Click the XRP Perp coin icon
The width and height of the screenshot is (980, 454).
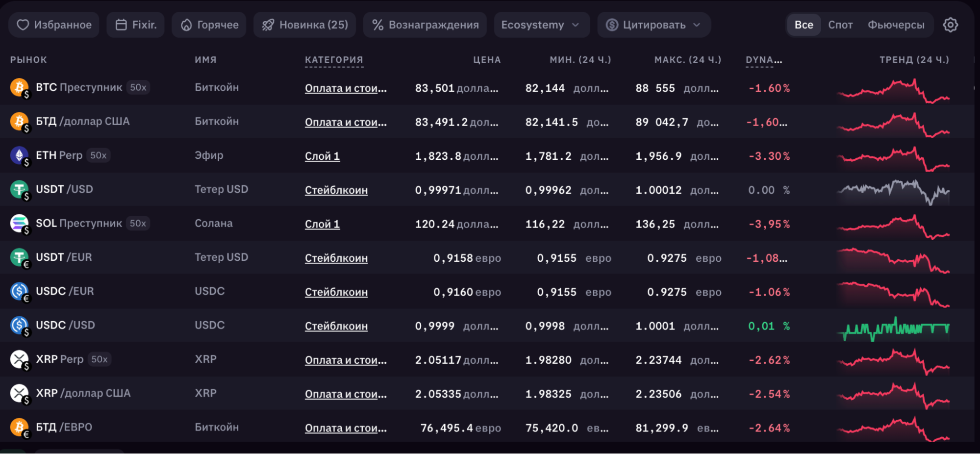point(19,359)
